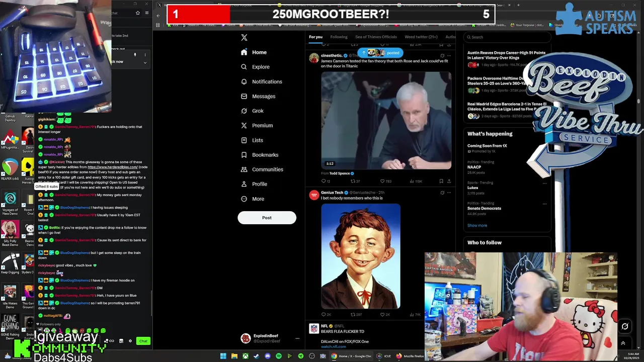Open chat settings gear icon
Image resolution: width=644 pixels, height=362 pixels.
[130, 341]
